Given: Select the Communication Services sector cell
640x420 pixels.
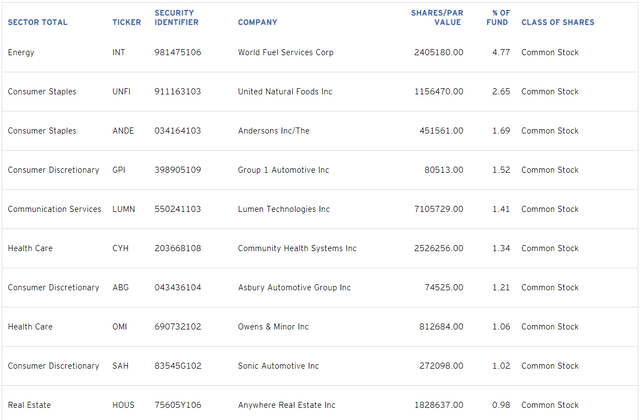Looking at the screenshot, I should [54, 209].
